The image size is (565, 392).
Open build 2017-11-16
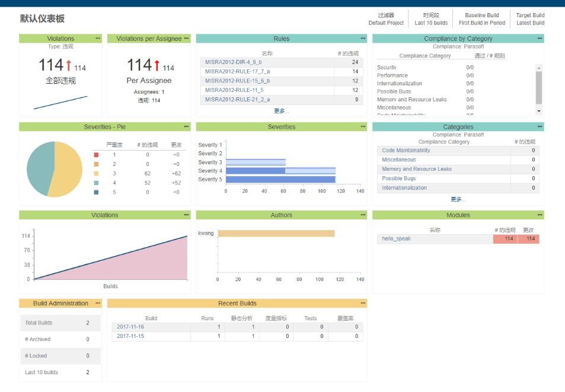coord(130,327)
